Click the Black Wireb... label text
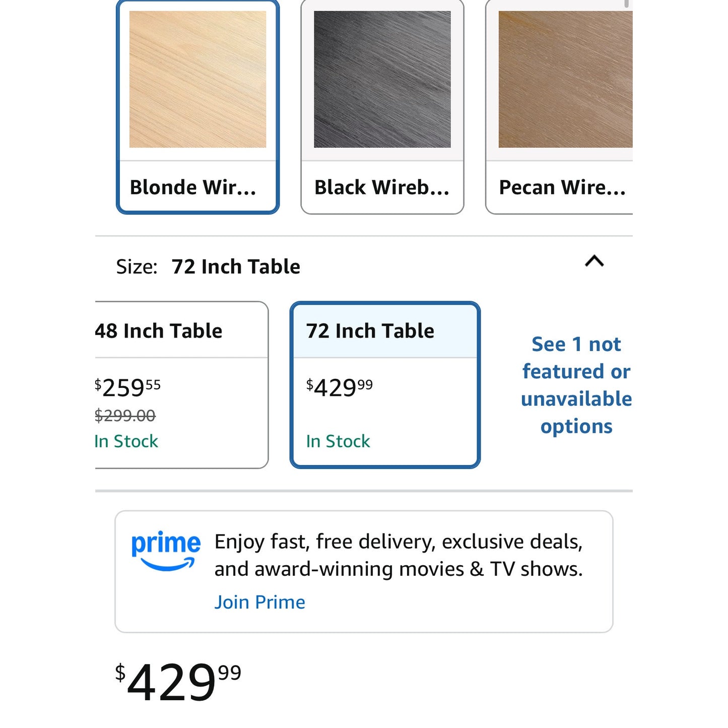The width and height of the screenshot is (728, 728). [382, 187]
